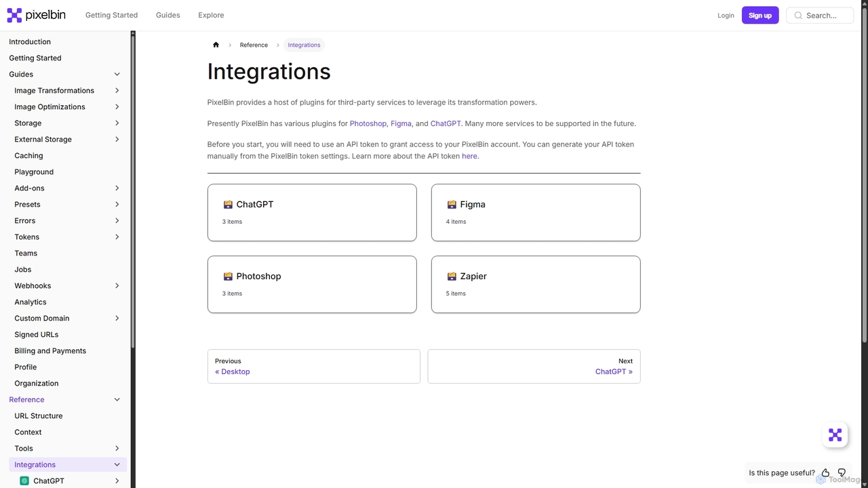
Task: Expand Image Optimizations chevron
Action: pyautogui.click(x=117, y=107)
